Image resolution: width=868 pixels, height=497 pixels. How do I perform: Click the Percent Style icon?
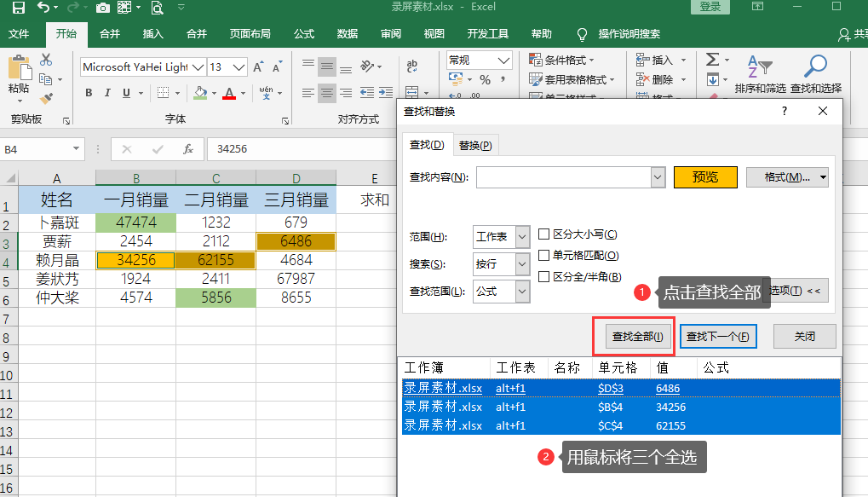point(485,80)
